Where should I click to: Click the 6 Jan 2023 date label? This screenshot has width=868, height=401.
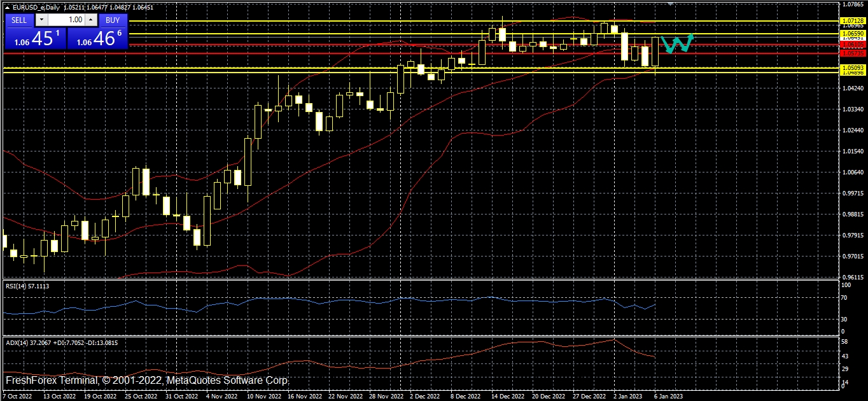669,396
